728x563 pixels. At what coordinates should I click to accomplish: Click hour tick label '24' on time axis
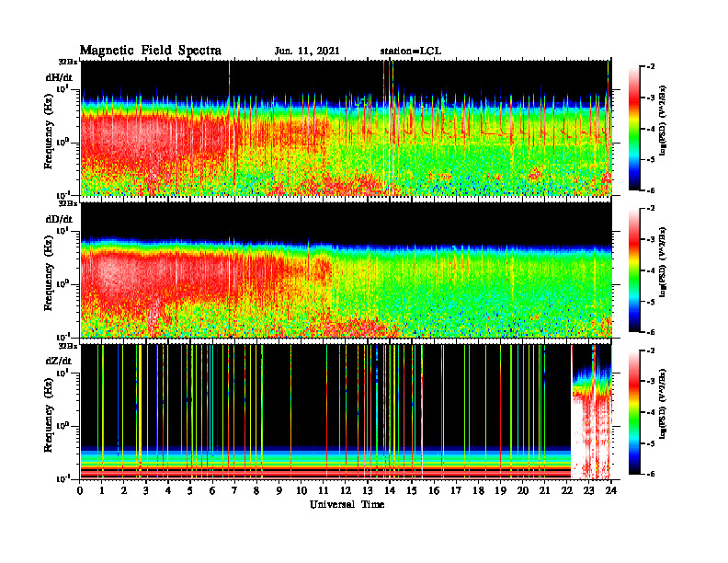(x=611, y=490)
